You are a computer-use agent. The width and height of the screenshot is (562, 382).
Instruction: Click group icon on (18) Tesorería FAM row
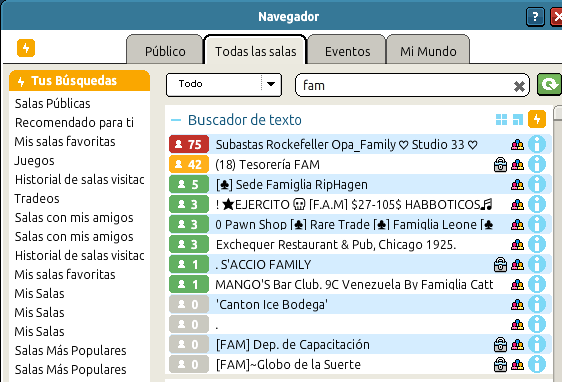tap(517, 165)
